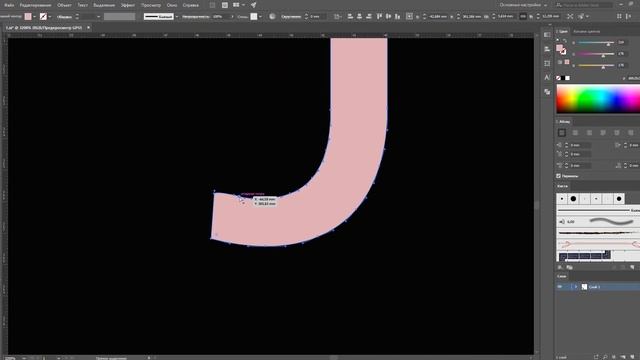This screenshot has height=360, width=640.
Task: Open the Справка menu
Action: click(191, 5)
